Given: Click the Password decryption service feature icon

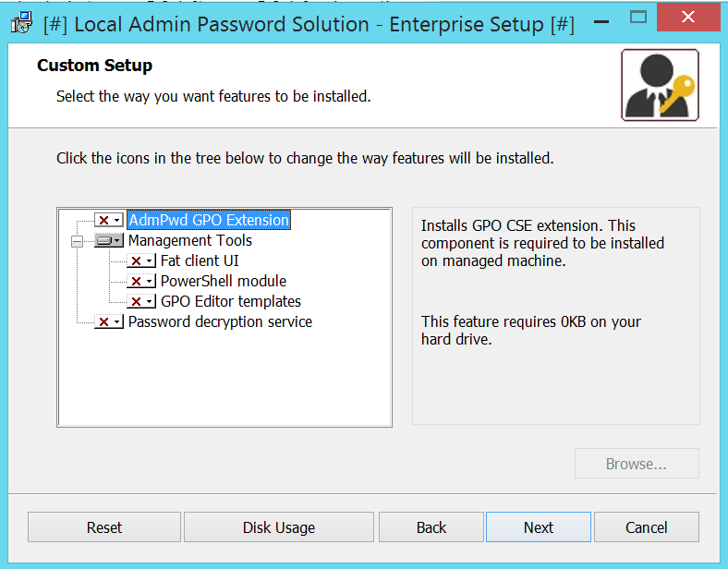Looking at the screenshot, I should pyautogui.click(x=108, y=321).
